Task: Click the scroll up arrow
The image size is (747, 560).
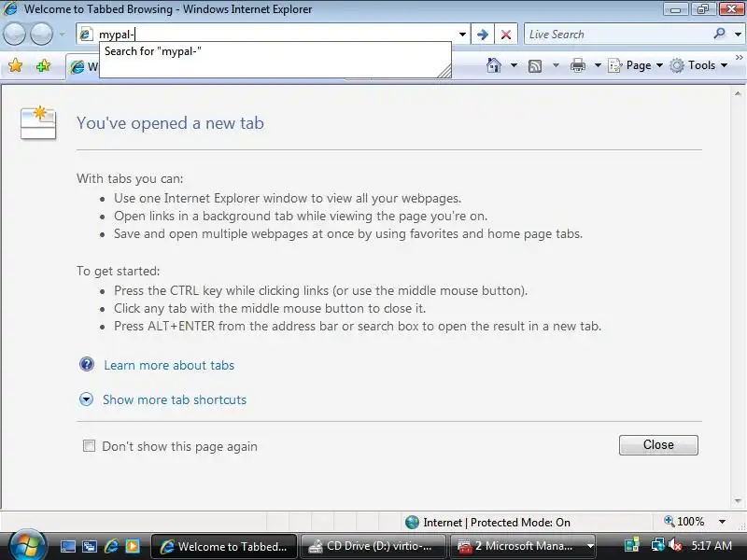Action: [x=738, y=94]
